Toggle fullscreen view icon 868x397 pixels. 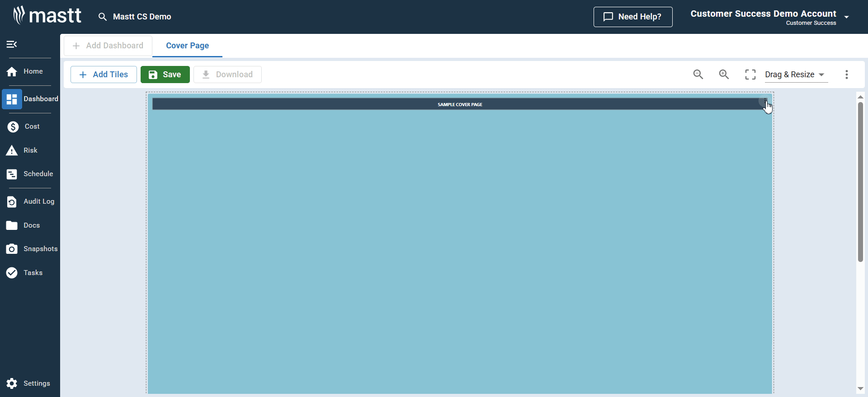click(750, 75)
